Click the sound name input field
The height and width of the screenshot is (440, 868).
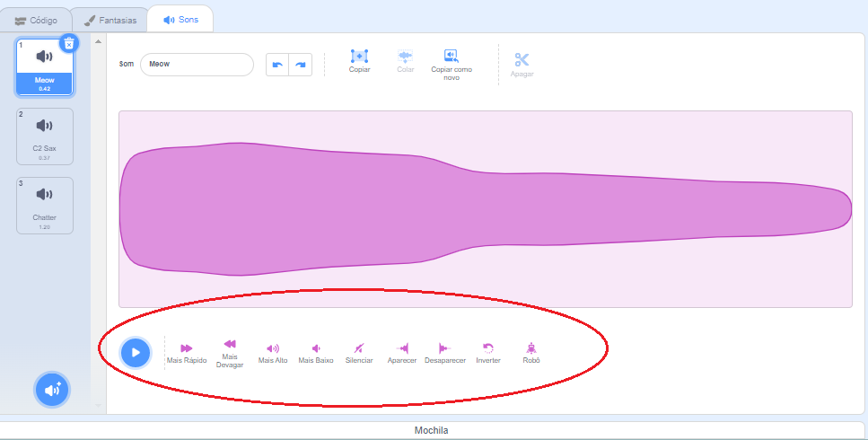coord(197,65)
